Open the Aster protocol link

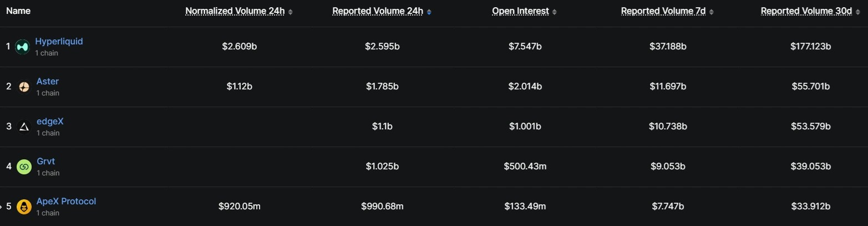[48, 82]
